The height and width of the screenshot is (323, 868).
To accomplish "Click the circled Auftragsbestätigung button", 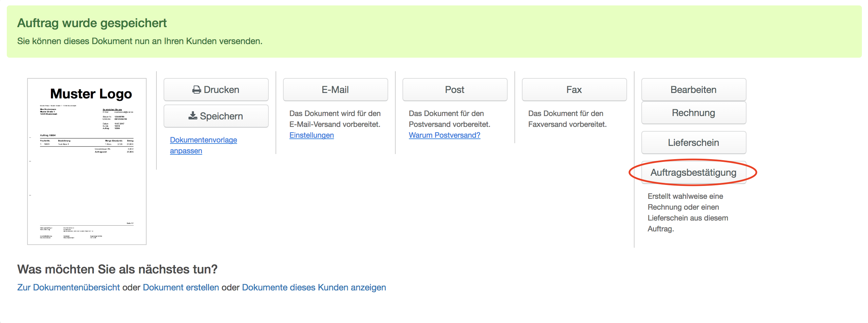I will [x=694, y=172].
